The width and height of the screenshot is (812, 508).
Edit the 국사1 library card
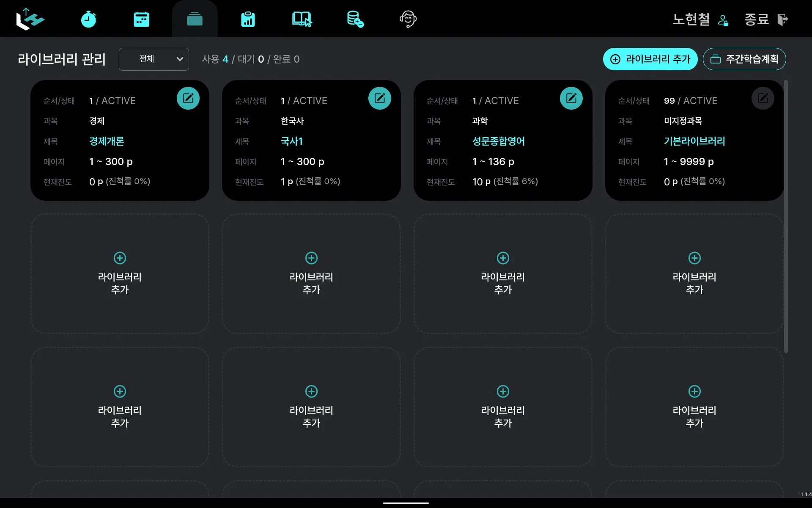pyautogui.click(x=380, y=98)
